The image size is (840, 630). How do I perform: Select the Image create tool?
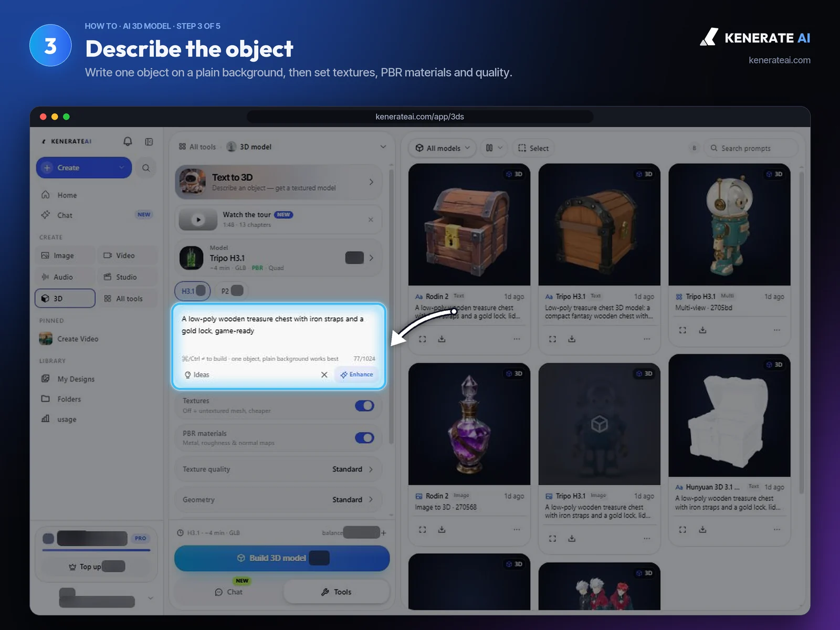pyautogui.click(x=65, y=256)
